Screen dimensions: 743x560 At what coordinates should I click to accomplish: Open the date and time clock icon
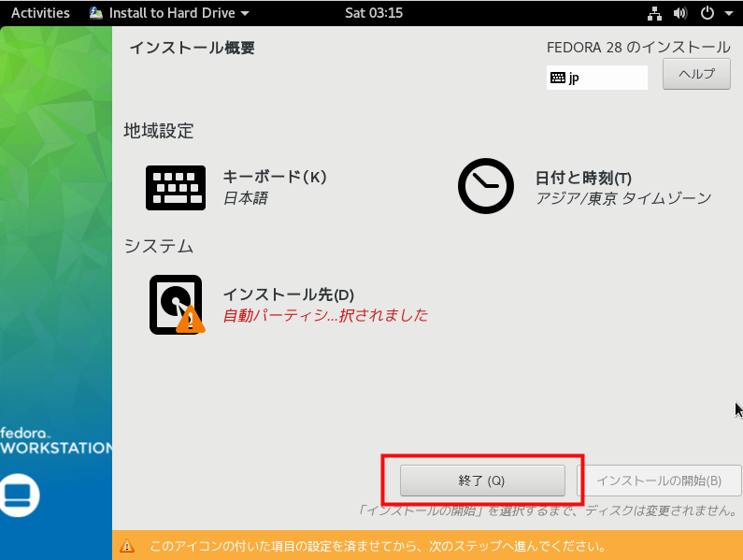click(x=486, y=186)
